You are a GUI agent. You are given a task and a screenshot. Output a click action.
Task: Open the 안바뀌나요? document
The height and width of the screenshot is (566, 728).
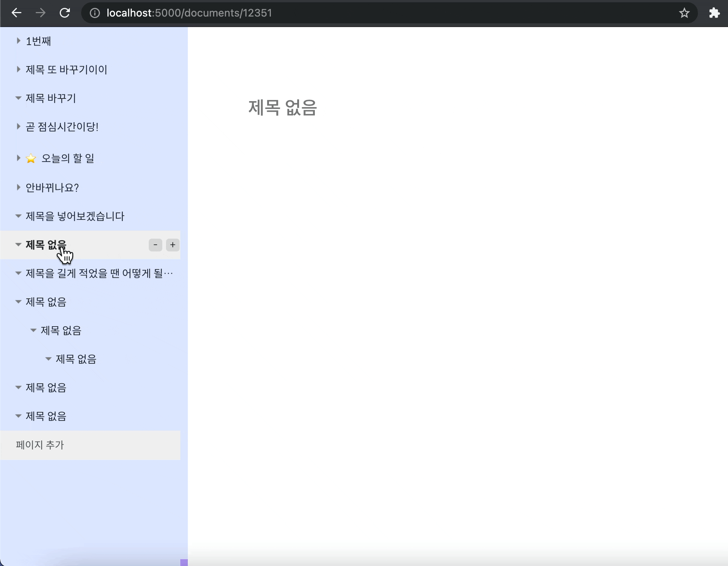coord(52,188)
